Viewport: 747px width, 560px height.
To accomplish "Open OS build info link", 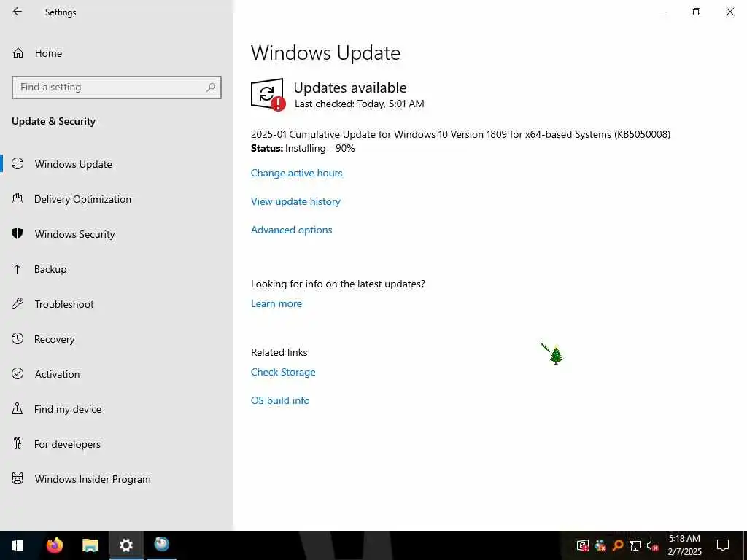I will pos(280,400).
